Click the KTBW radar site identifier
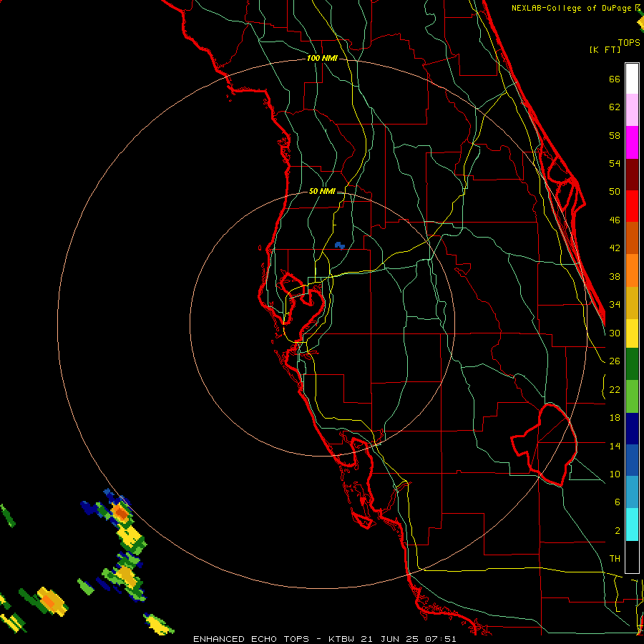The width and height of the screenshot is (644, 644). pos(342,639)
